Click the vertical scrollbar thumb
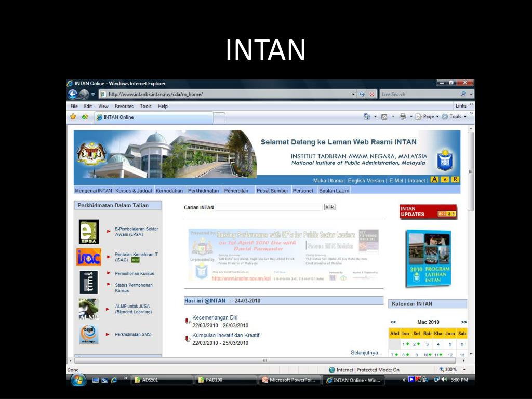532x399 pixels. [471, 171]
